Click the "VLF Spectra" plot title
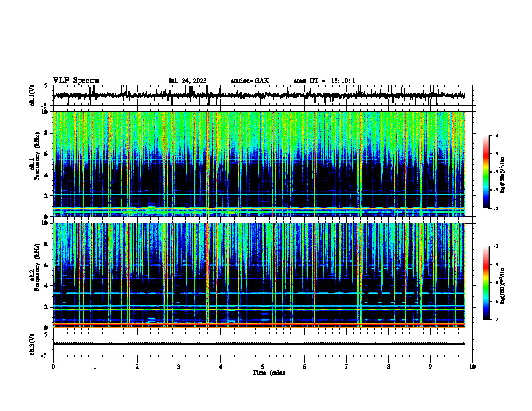The width and height of the screenshot is (532, 411). tap(76, 81)
